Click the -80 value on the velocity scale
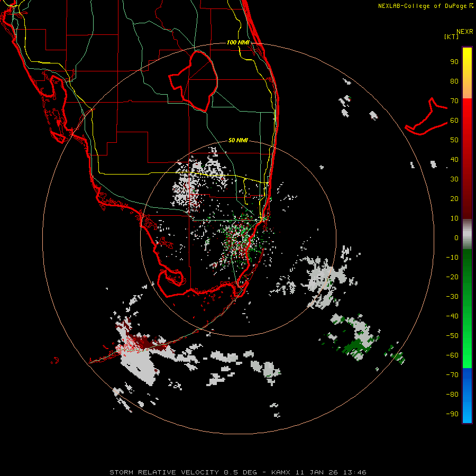 point(452,395)
